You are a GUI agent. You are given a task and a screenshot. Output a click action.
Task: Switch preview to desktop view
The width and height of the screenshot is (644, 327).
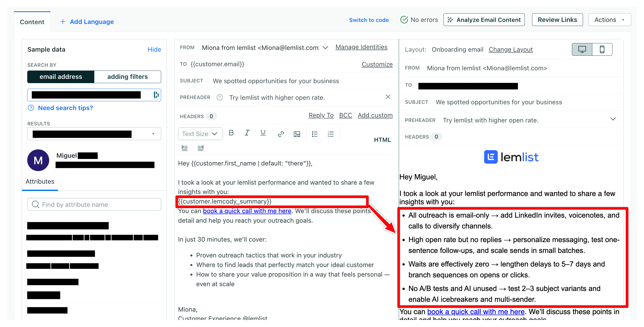[x=582, y=49]
